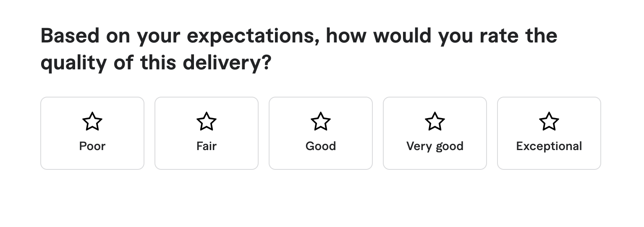Click the "quality of this delivery?" heading line
This screenshot has height=227, width=644.
(156, 63)
